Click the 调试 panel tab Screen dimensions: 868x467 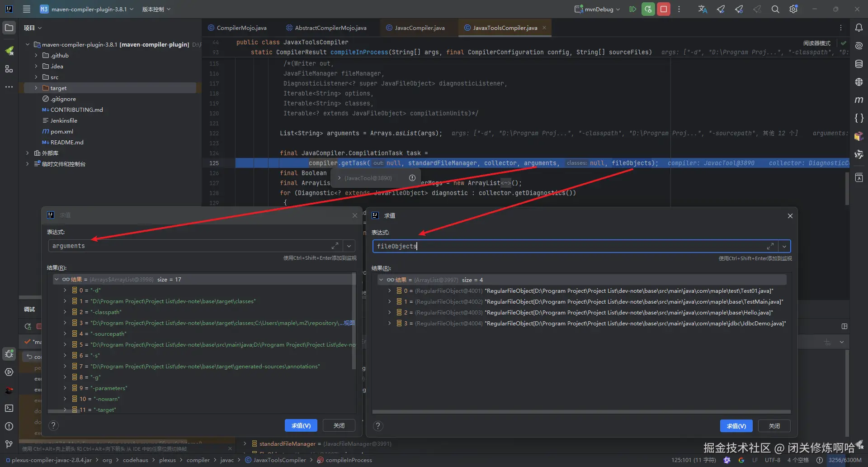(x=29, y=309)
